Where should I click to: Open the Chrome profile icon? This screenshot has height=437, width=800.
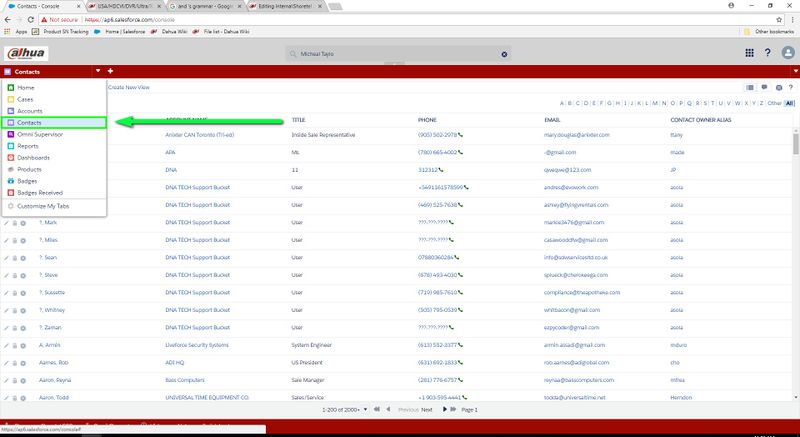[731, 6]
